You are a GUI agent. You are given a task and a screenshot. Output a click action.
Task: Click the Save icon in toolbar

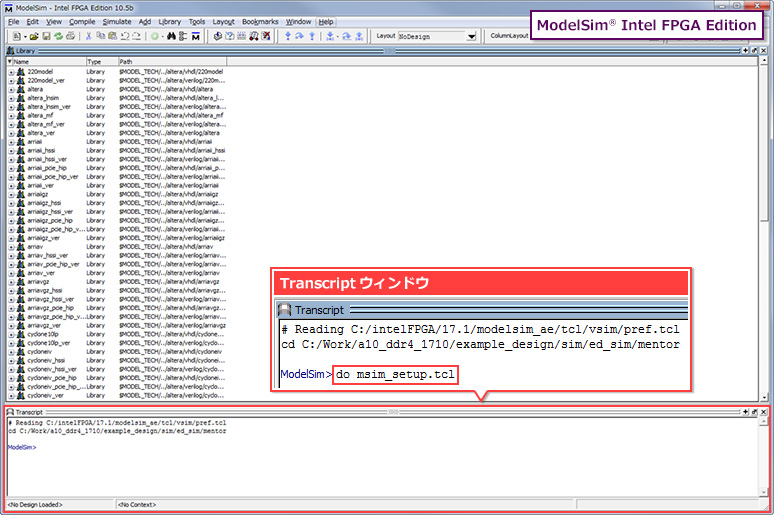pyautogui.click(x=46, y=36)
